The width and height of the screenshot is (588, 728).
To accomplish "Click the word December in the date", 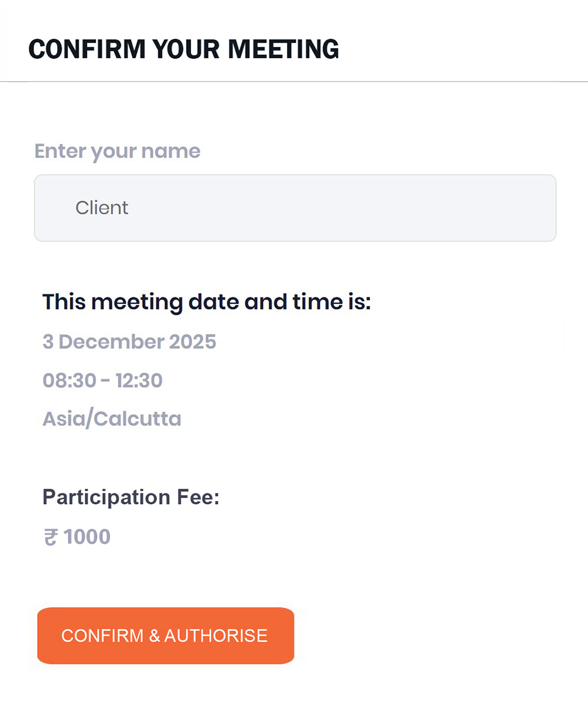I will pyautogui.click(x=112, y=341).
